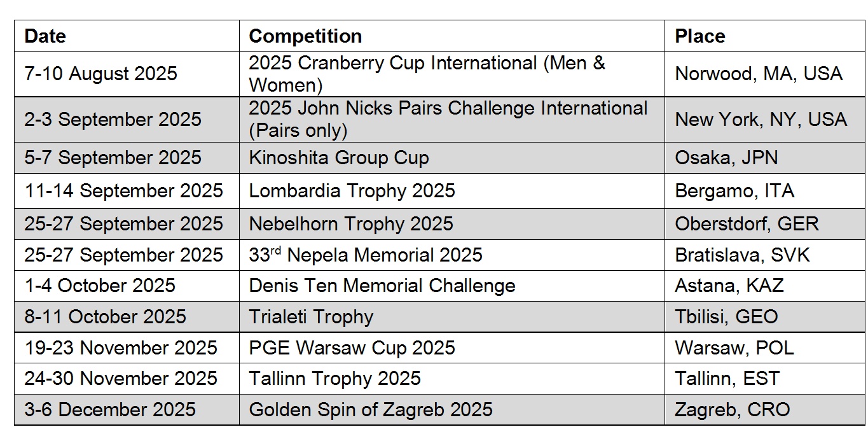Screen dimensions: 868x441
Task: Select Golden Spin of Zagreb 2025
Action: click(370, 409)
